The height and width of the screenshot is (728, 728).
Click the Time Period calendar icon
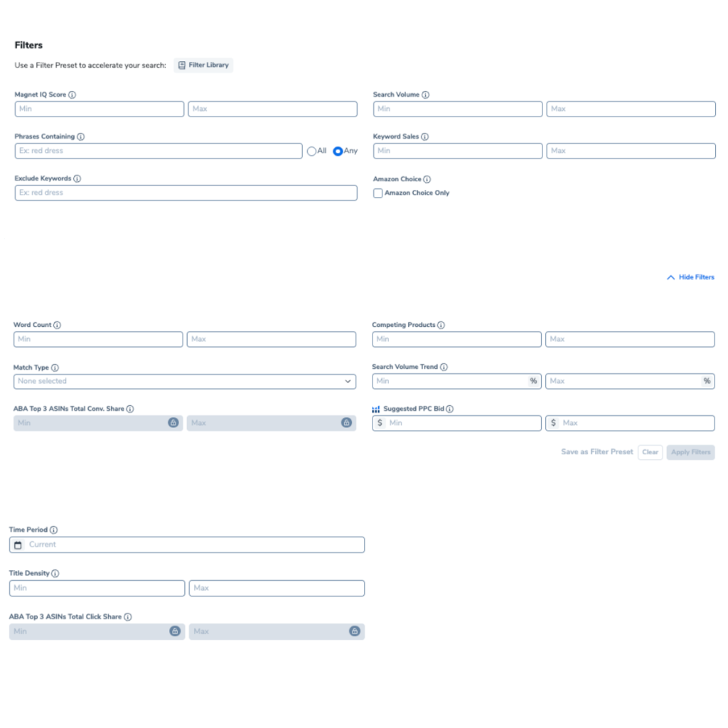coord(18,545)
